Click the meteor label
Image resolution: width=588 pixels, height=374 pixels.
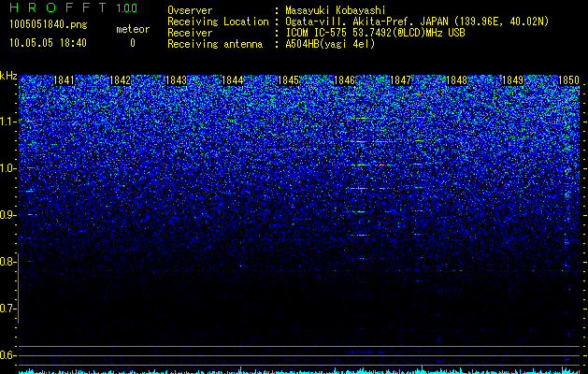click(x=133, y=29)
